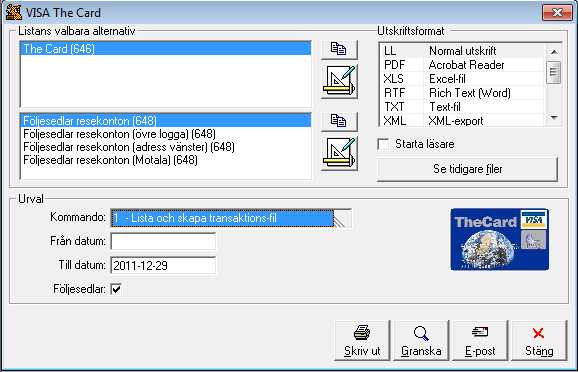Select Följesedlar resekonton (Motala) (648)
Viewport: 578px width, 372px height.
[x=166, y=160]
